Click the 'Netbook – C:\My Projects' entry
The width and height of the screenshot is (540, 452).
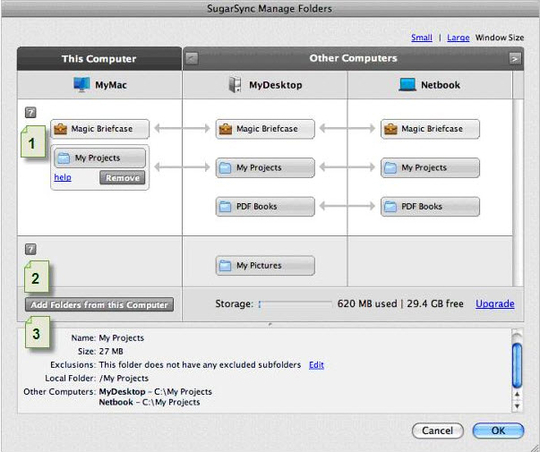tap(149, 402)
